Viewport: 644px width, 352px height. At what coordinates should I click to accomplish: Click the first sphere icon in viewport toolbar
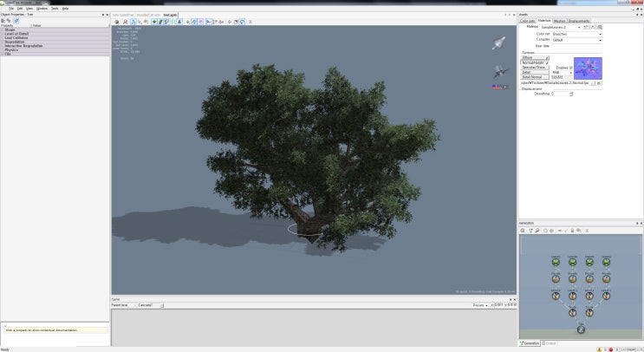117,22
